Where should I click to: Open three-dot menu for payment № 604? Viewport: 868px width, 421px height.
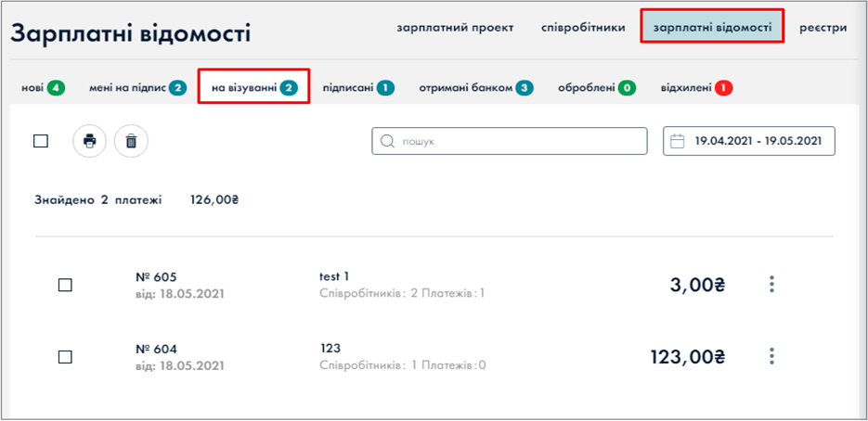click(x=771, y=356)
